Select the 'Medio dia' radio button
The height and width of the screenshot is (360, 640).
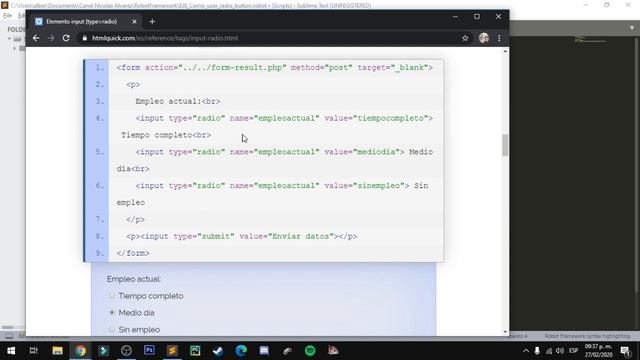tap(111, 312)
